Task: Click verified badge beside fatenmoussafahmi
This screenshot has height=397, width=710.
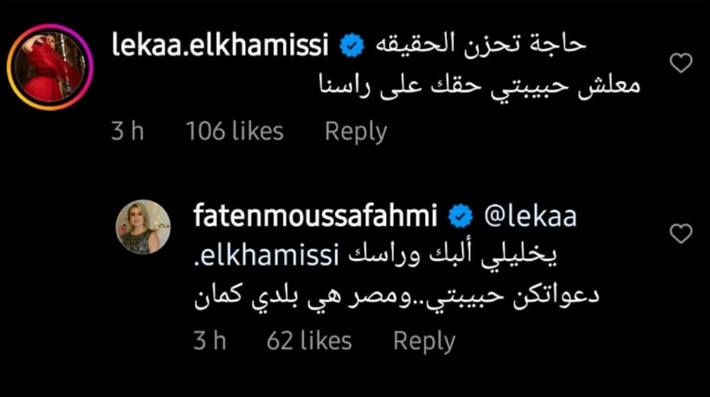Action: (x=461, y=216)
